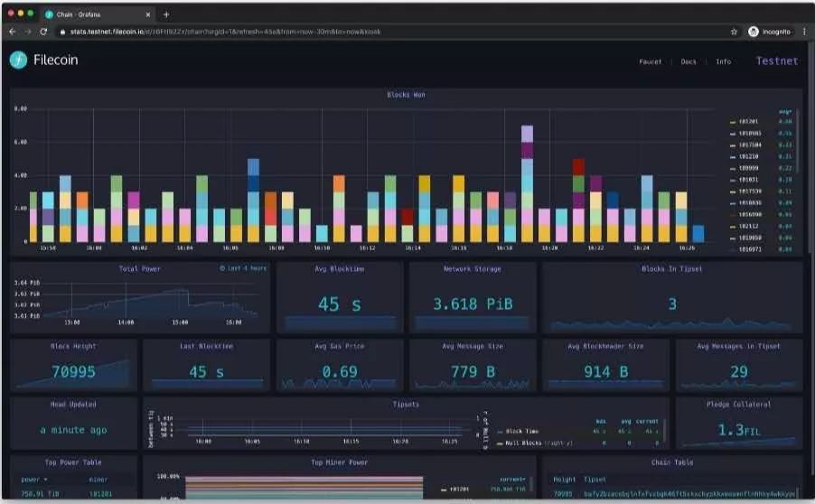This screenshot has width=815, height=504.
Task: Close the Chain - Grafana tab
Action: pos(148,14)
